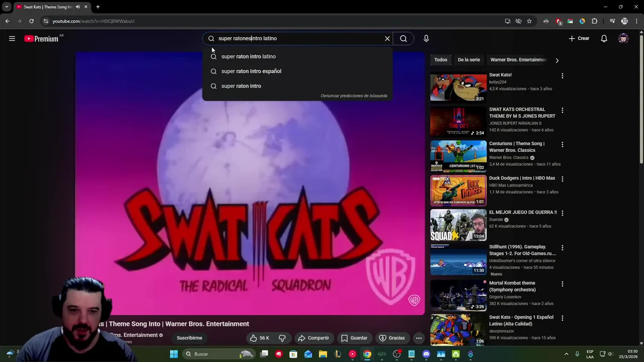Viewport: 644px width, 362px height.
Task: Click the Crear button
Action: click(x=579, y=38)
